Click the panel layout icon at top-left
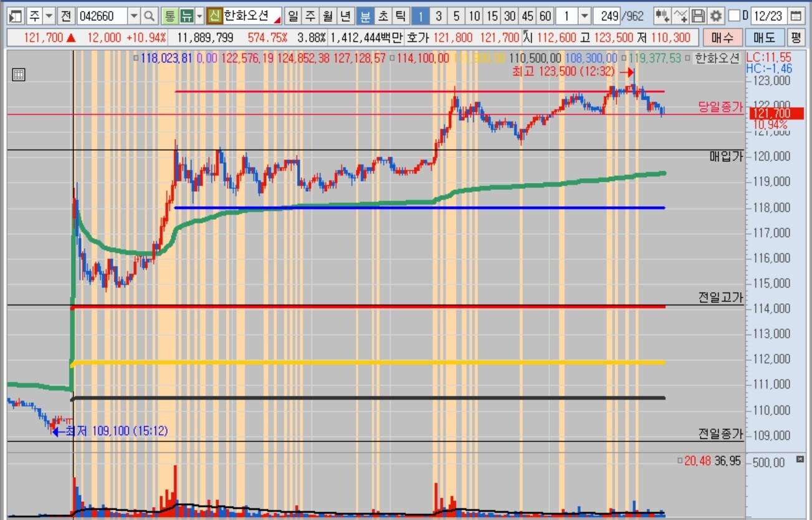812x520 pixels. 16,16
